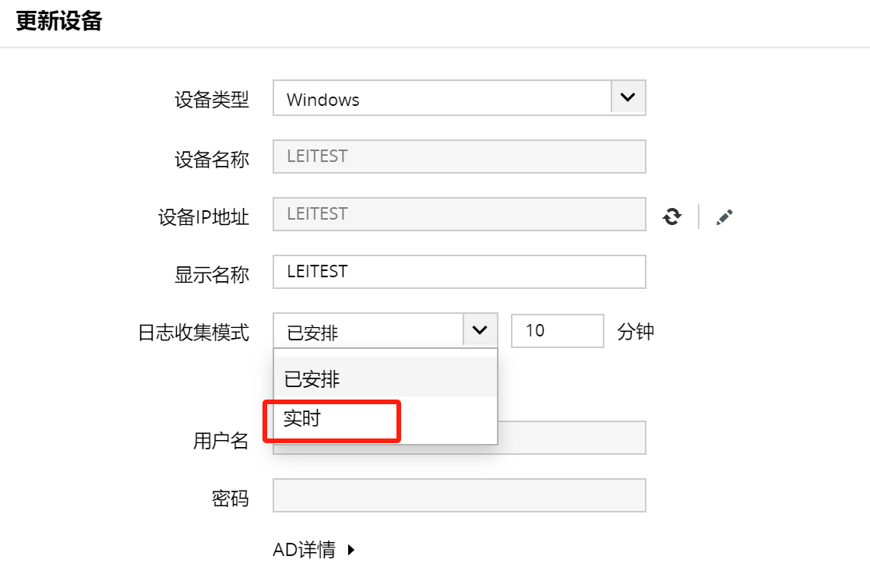The width and height of the screenshot is (870, 588).
Task: Click the 分钟 label next to interval
Action: [x=634, y=331]
